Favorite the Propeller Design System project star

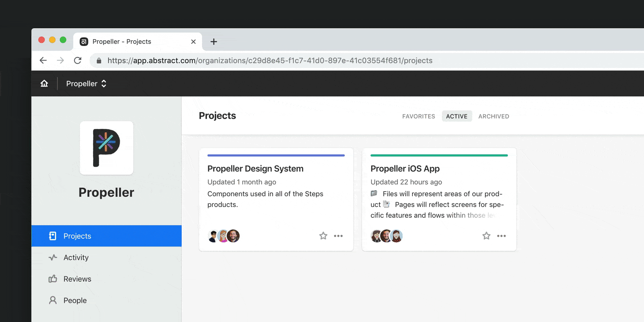click(323, 236)
